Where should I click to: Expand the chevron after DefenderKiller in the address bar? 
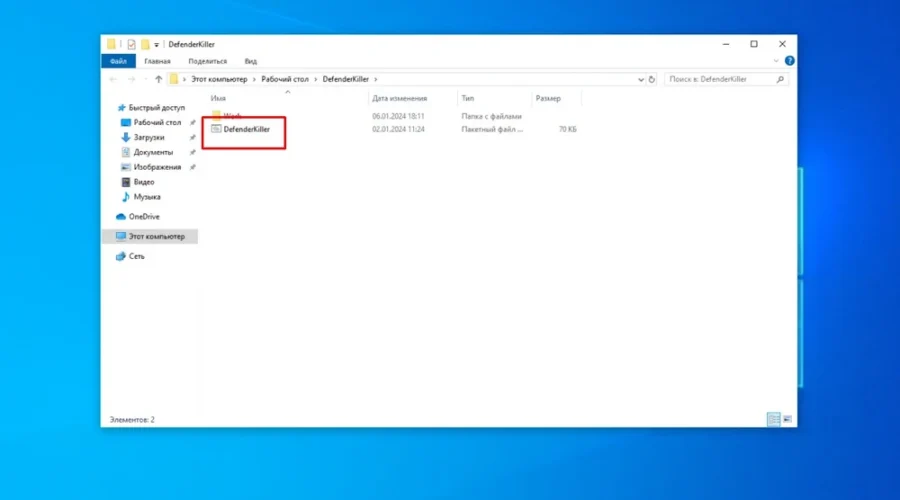(375, 79)
